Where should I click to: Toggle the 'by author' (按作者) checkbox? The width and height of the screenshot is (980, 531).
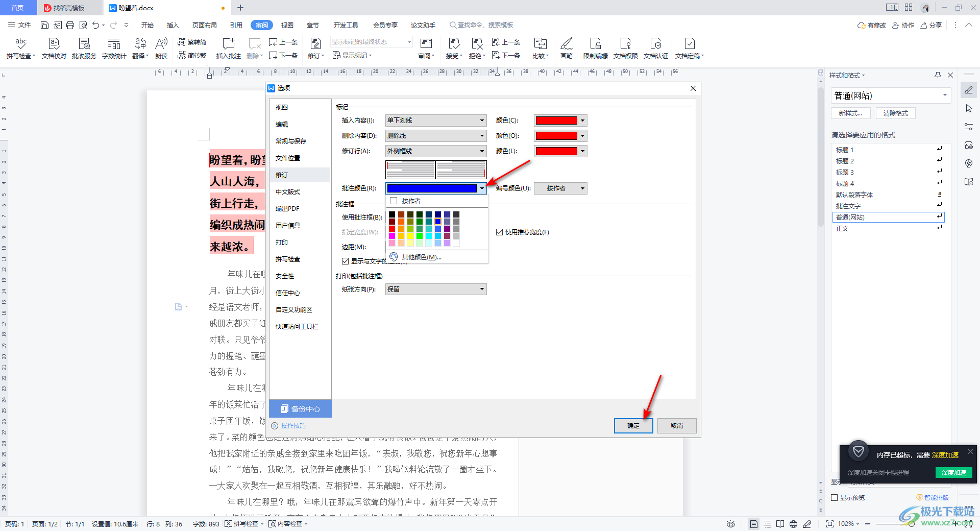coord(394,201)
